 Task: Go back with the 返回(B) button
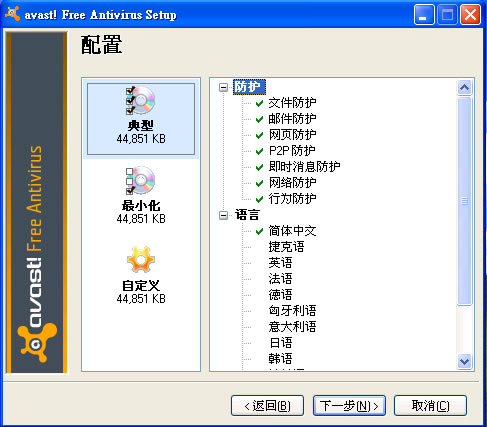point(267,406)
